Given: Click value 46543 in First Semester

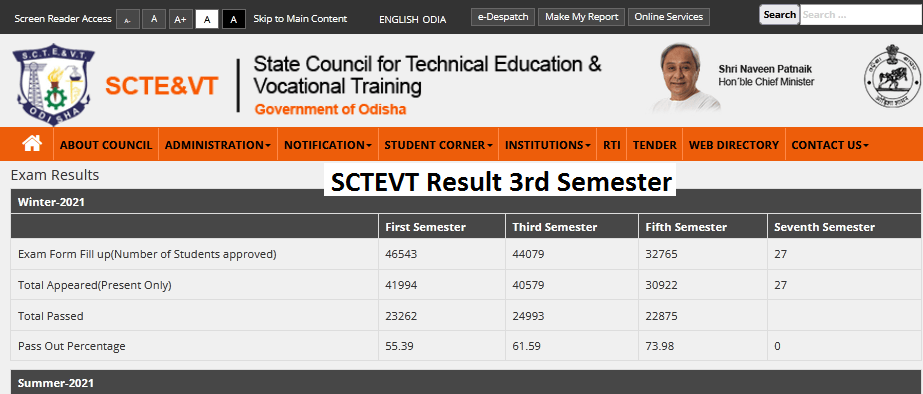Looking at the screenshot, I should 401,254.
